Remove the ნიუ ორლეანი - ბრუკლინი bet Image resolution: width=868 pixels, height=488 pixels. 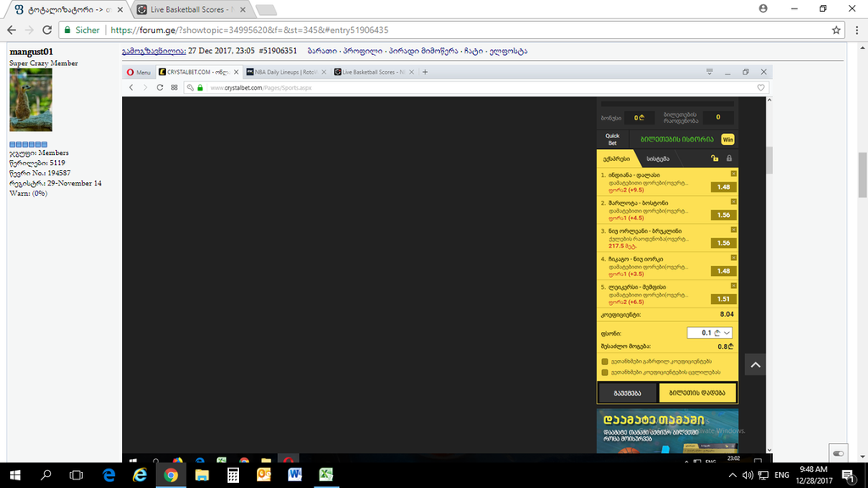[x=733, y=230]
